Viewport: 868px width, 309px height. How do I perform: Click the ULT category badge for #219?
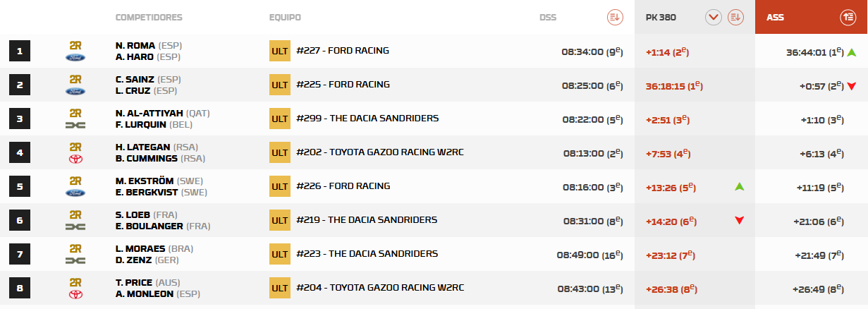tap(280, 220)
